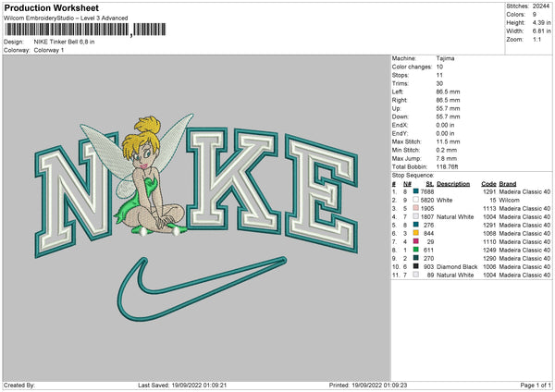Click the Right label
555x392 pixels.
(400, 100)
